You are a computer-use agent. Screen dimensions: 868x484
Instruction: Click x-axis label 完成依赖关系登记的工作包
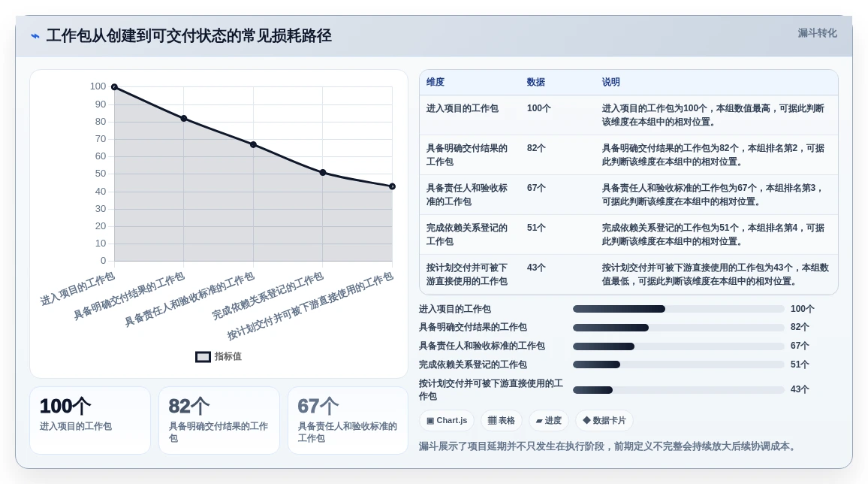click(268, 295)
